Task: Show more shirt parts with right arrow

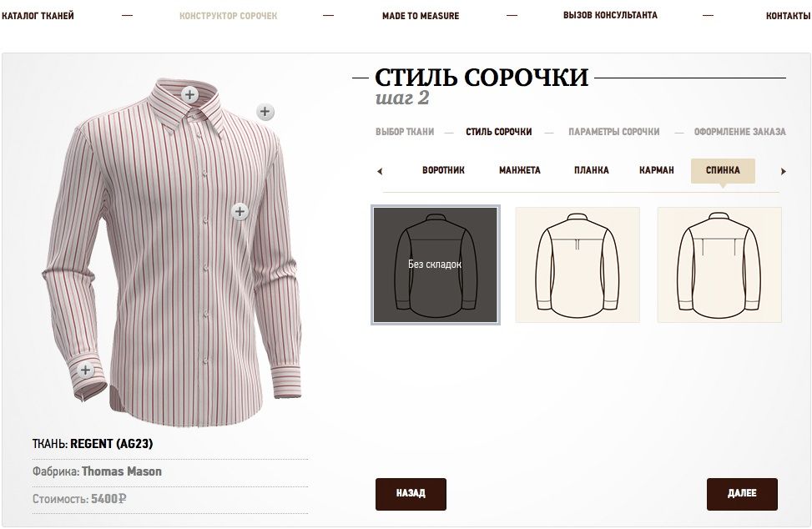Action: (x=784, y=171)
